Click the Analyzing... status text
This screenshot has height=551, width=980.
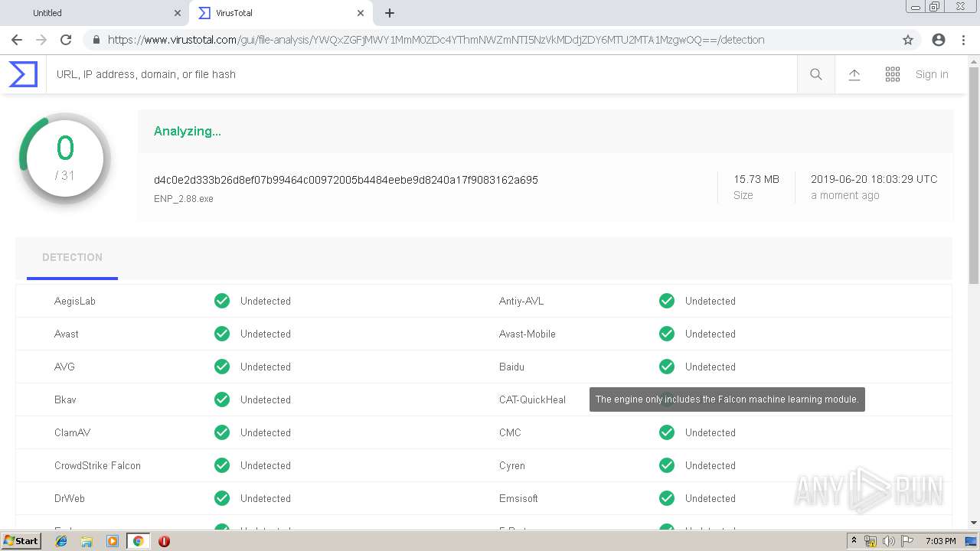[188, 131]
